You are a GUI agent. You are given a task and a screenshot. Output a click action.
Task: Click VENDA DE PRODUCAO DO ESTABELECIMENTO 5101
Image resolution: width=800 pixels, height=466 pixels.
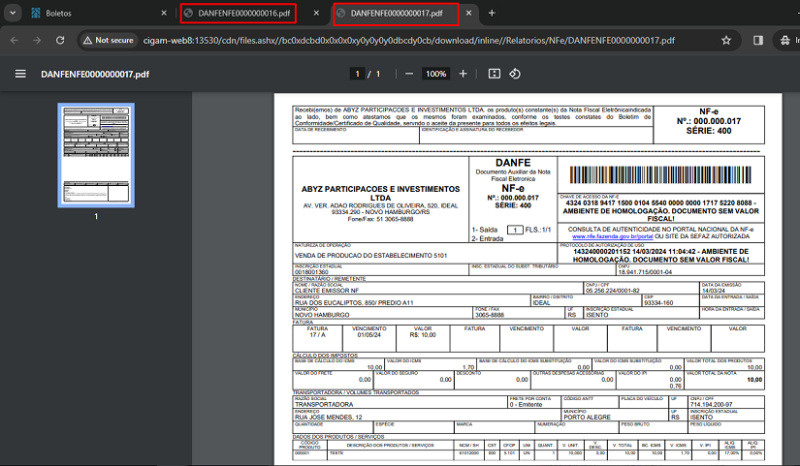pyautogui.click(x=371, y=255)
